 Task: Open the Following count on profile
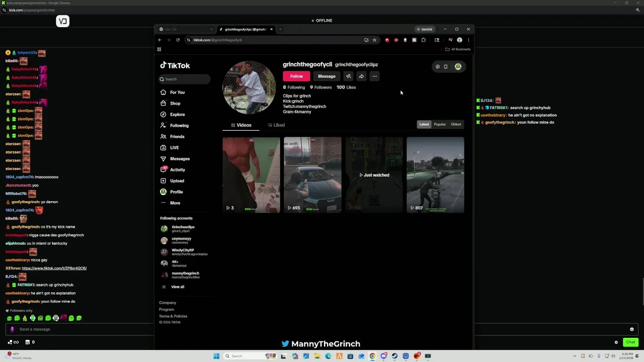point(294,87)
